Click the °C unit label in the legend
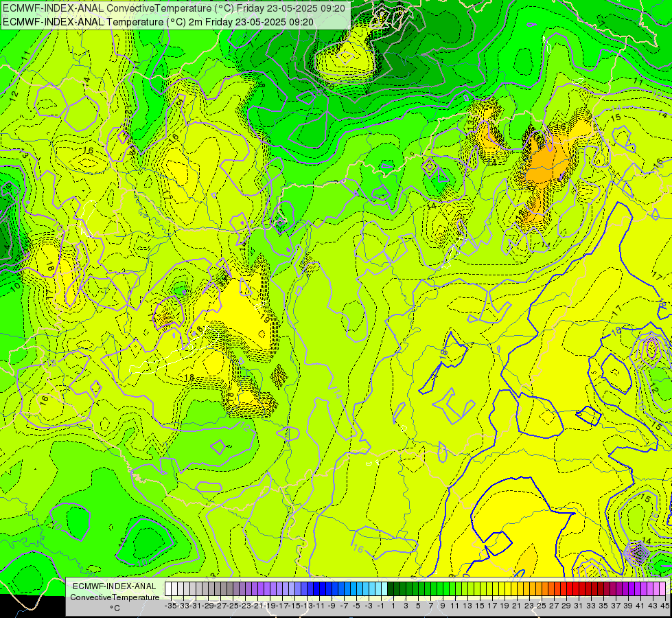Screen dimensions: 672x618 click(x=115, y=608)
